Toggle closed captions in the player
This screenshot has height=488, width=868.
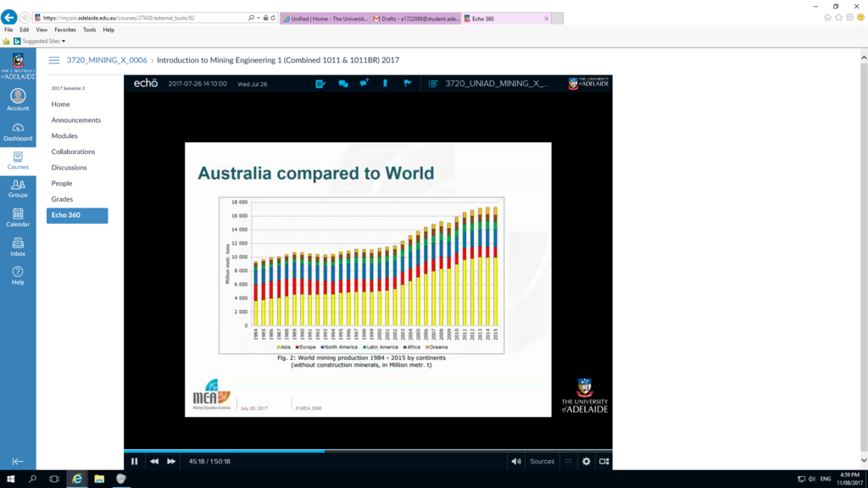(x=569, y=461)
